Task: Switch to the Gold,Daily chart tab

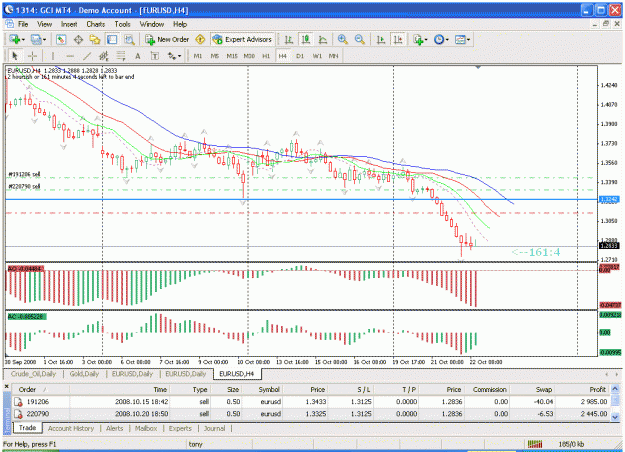Action: click(x=84, y=374)
